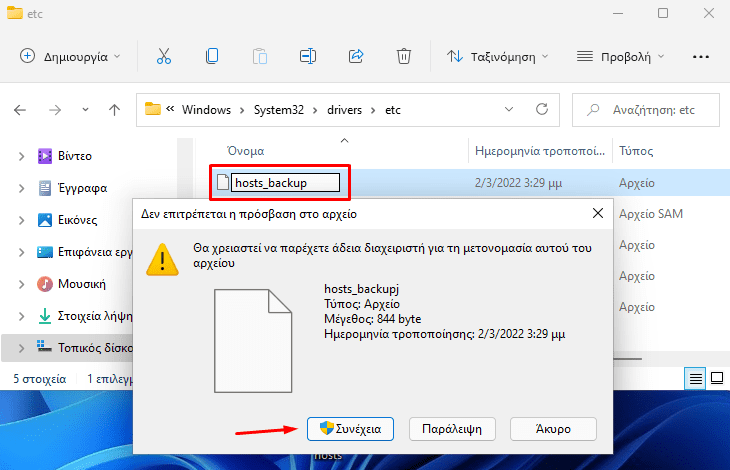Expand the Επιφάνεια εργασίας tree item

pos(21,252)
